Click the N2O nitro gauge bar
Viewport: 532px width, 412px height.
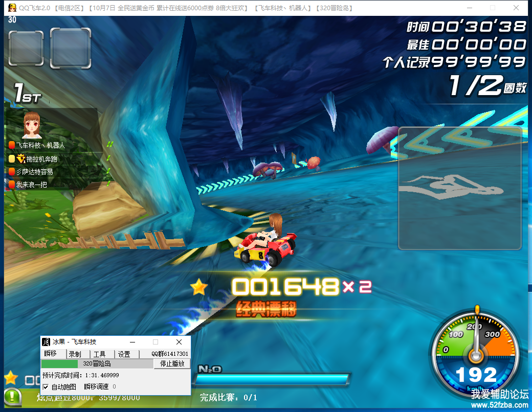(272, 379)
